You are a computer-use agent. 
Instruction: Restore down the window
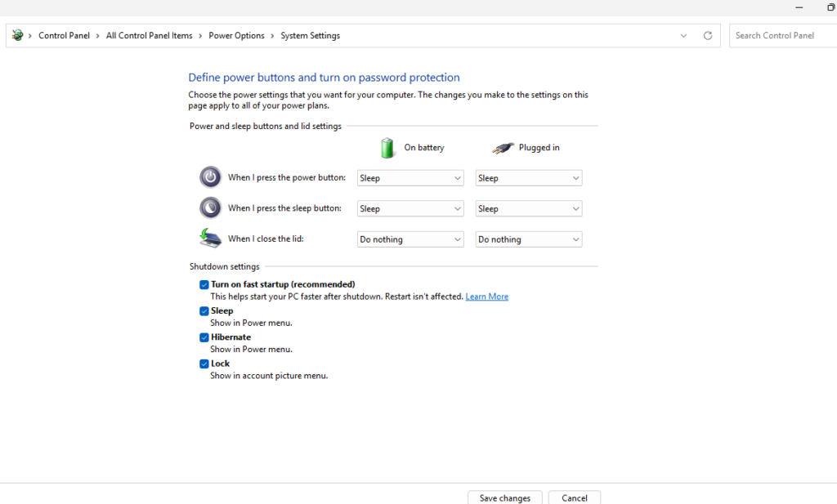tap(831, 7)
